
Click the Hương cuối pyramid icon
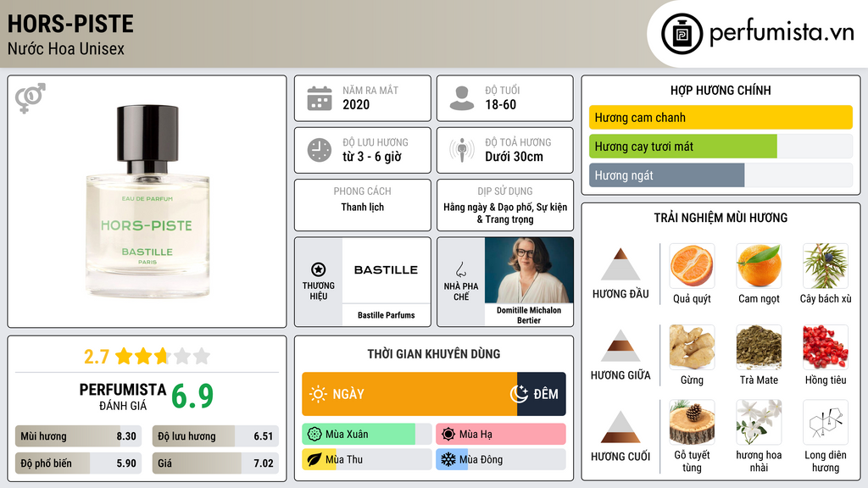click(620, 427)
